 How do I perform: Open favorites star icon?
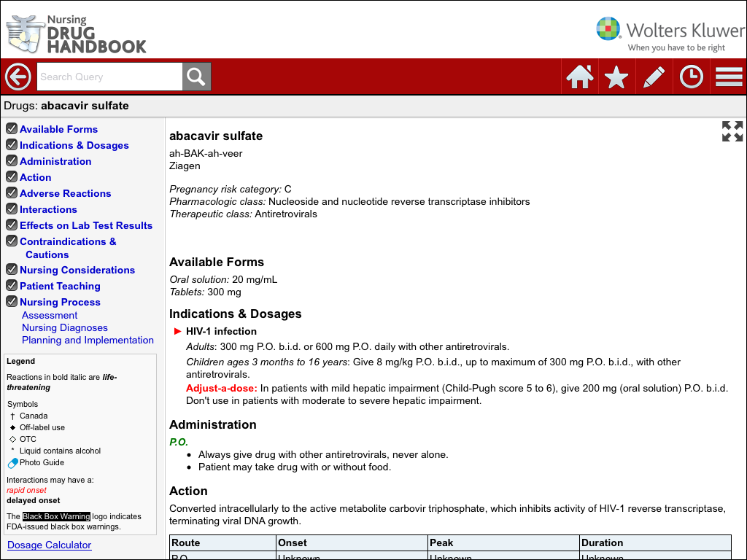point(616,77)
